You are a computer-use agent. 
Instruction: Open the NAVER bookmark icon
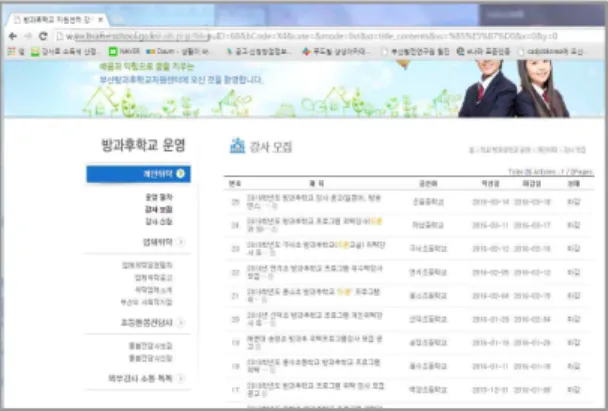click(x=113, y=51)
